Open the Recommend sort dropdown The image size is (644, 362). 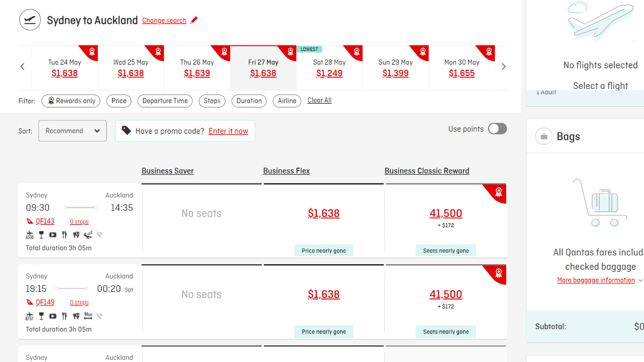coord(72,131)
